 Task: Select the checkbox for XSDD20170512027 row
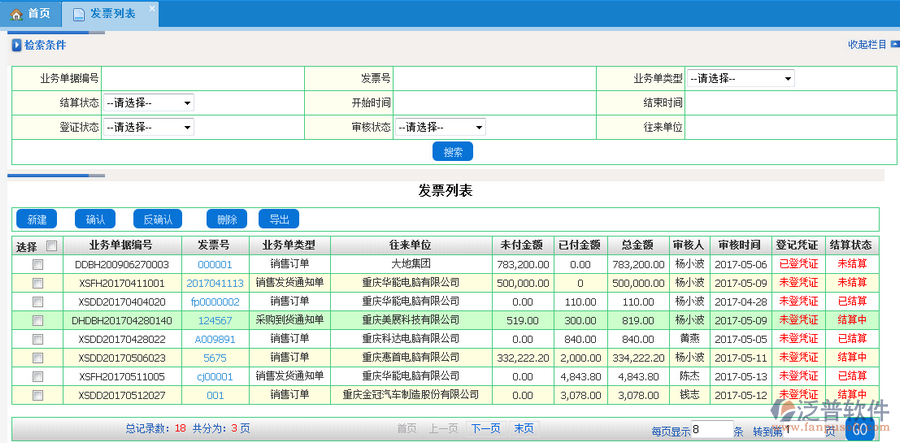pyautogui.click(x=37, y=396)
